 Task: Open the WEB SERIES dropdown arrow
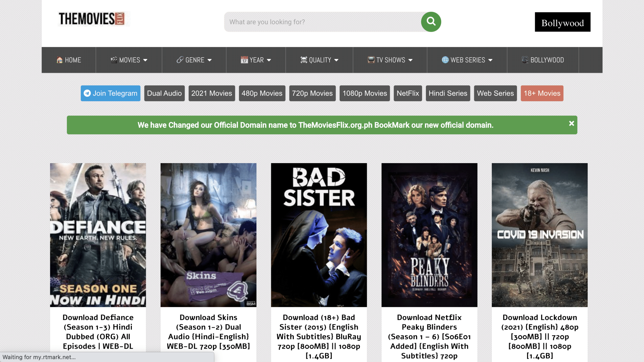[490, 60]
